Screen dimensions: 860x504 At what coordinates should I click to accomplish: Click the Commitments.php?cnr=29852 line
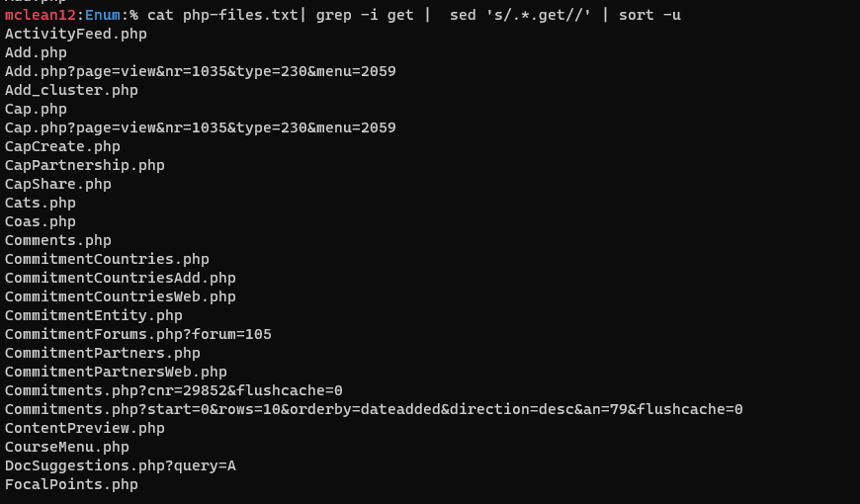174,391
